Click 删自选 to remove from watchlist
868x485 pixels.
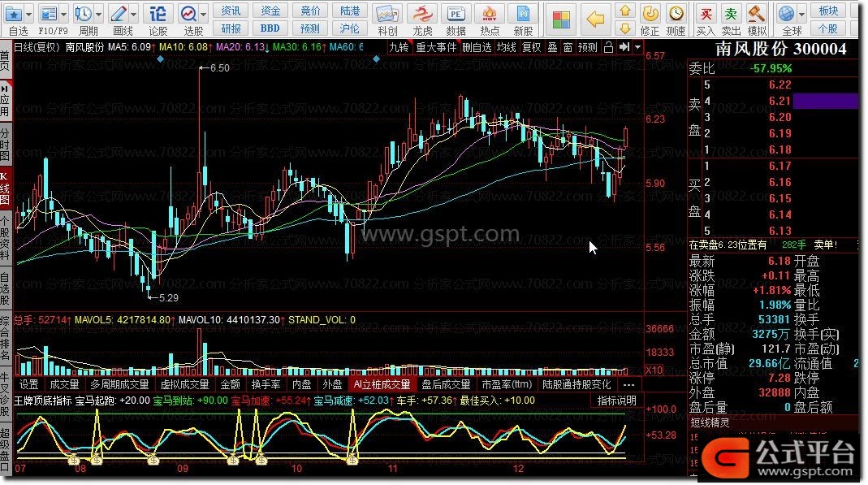[x=477, y=48]
